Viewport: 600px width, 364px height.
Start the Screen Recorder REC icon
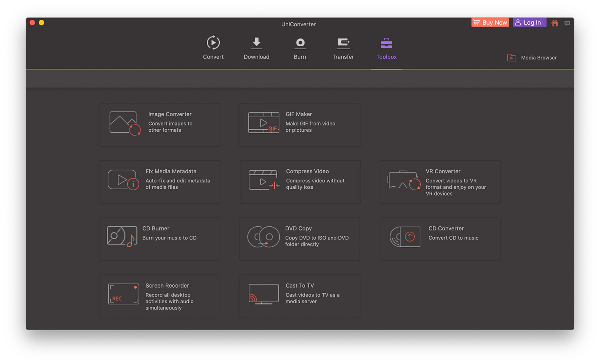[x=124, y=294]
